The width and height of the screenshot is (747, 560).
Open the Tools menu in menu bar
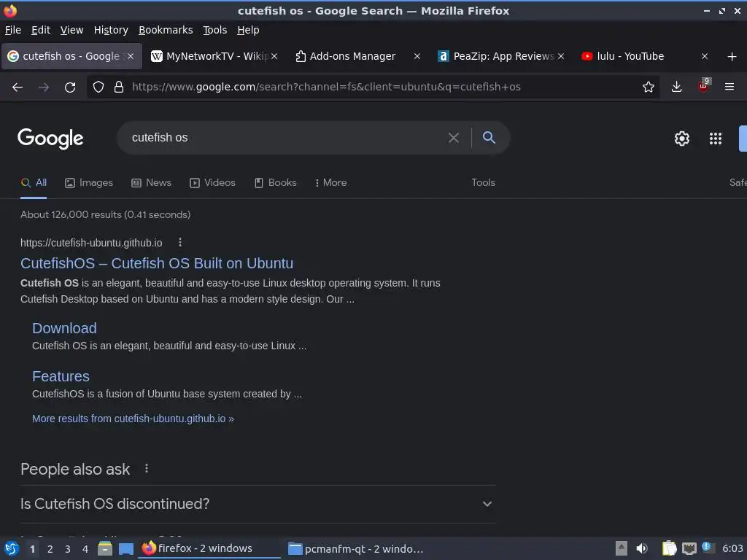coord(215,30)
